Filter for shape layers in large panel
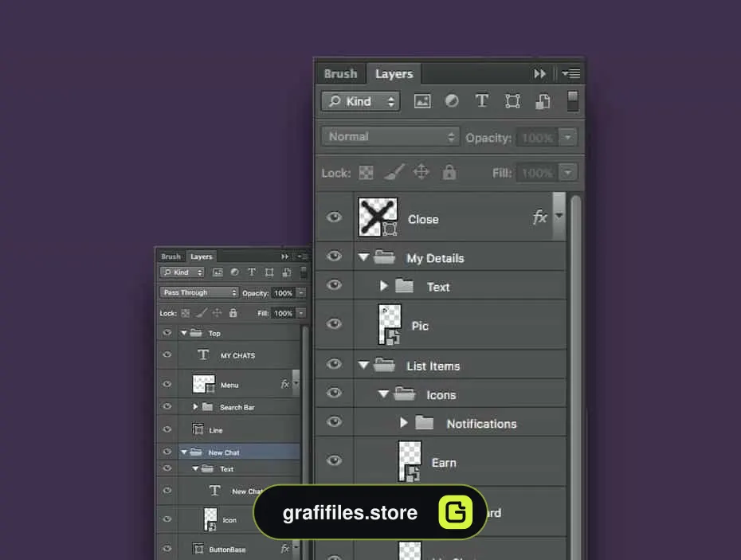741x560 pixels. pos(512,101)
